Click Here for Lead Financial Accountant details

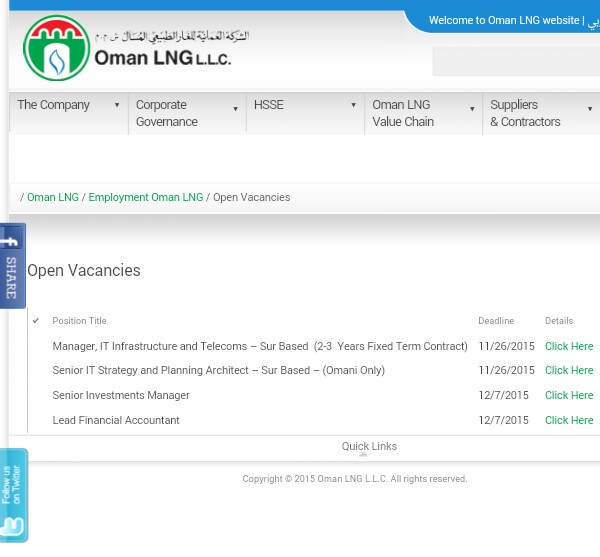pyautogui.click(x=568, y=420)
